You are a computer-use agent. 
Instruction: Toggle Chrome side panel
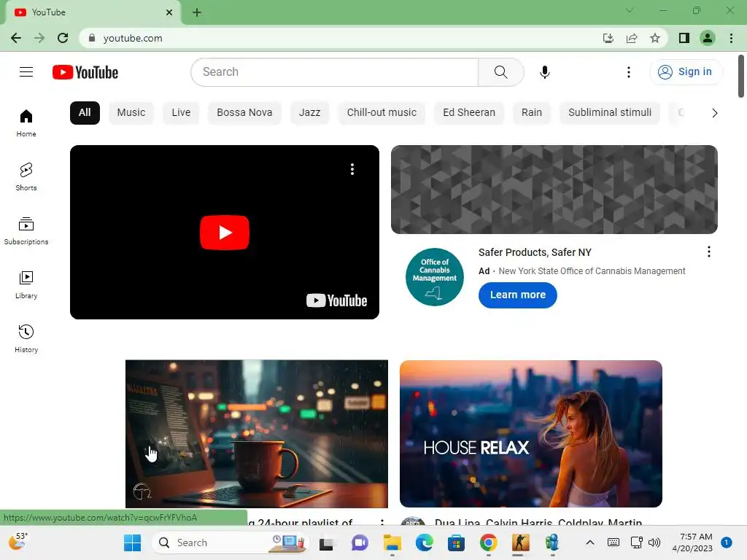684,38
